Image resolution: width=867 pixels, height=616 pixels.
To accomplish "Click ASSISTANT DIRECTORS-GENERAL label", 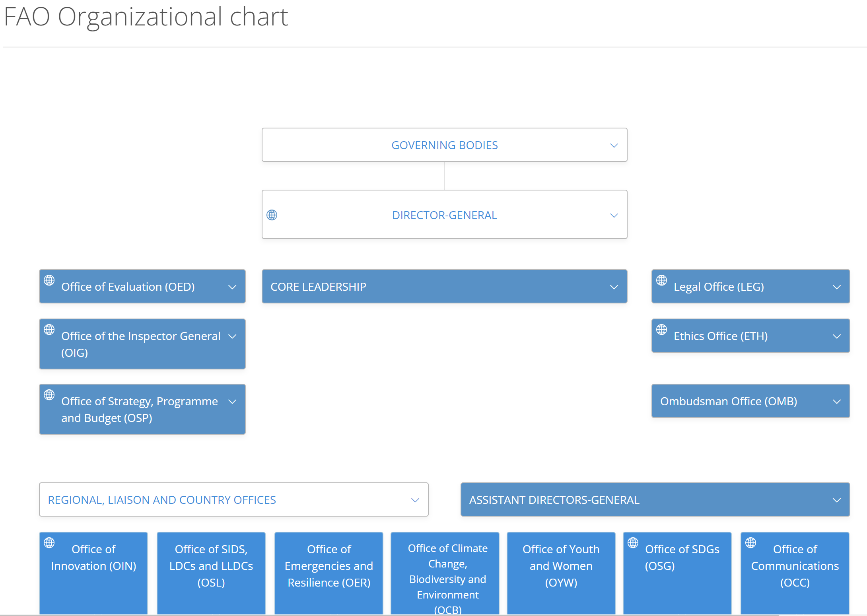I will tap(554, 500).
